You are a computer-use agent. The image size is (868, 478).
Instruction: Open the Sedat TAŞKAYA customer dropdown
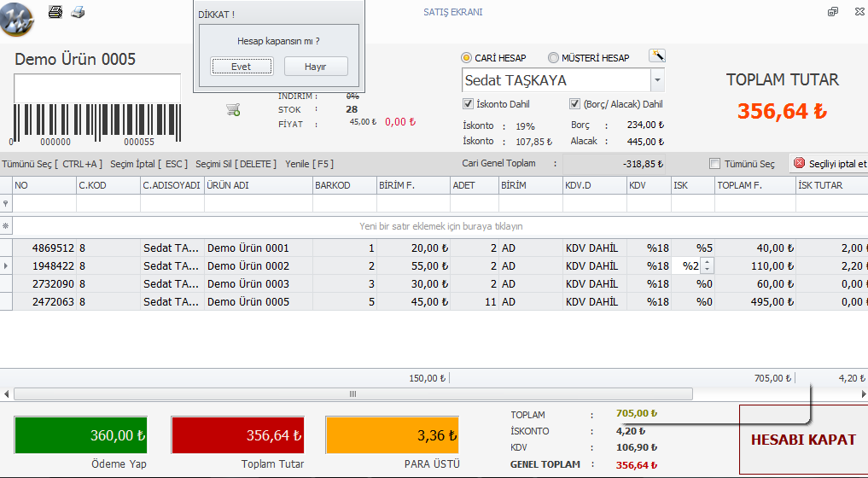coord(656,80)
